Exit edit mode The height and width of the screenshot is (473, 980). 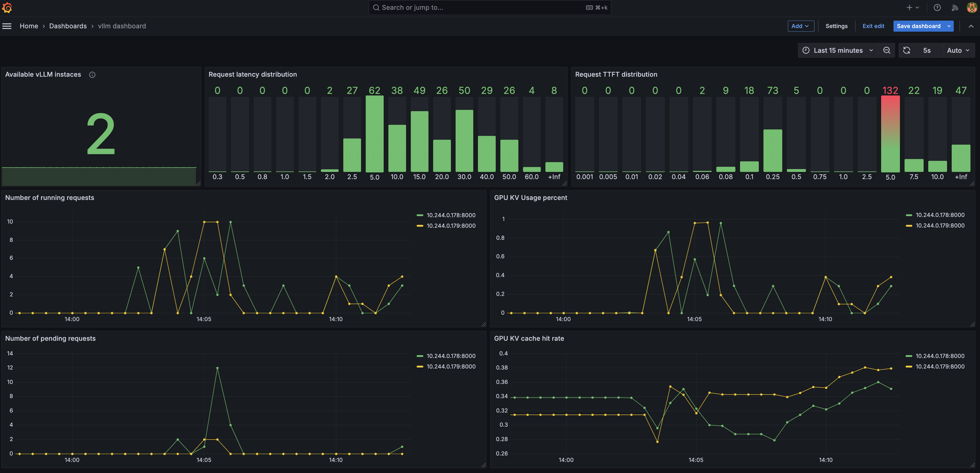point(873,26)
